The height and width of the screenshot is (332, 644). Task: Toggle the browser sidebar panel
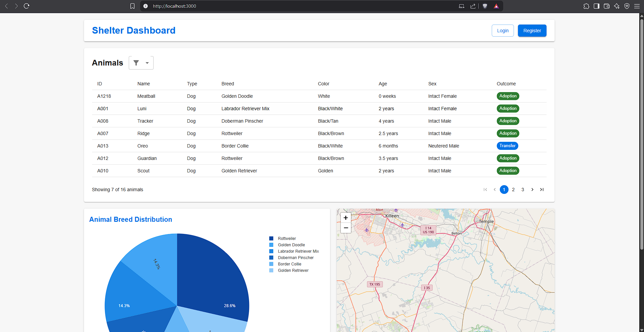click(597, 6)
